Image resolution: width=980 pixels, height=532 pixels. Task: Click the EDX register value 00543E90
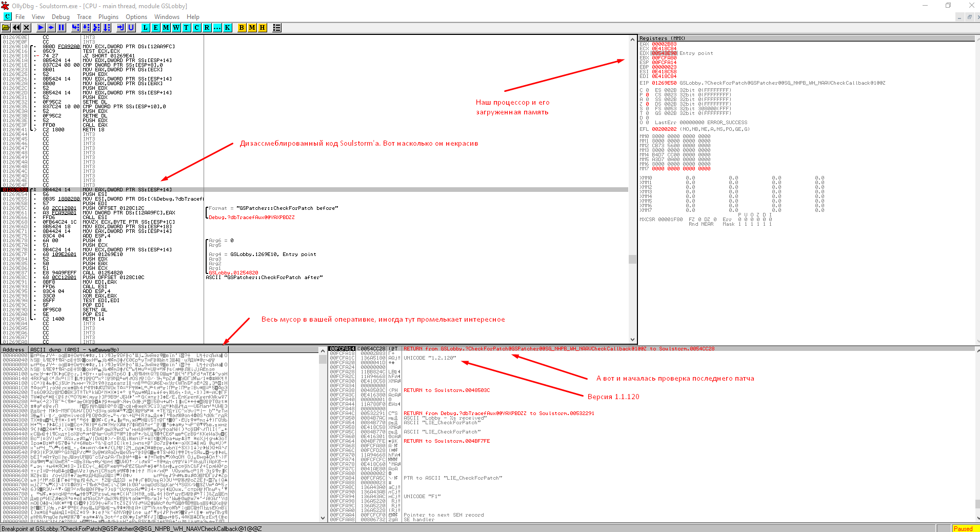pos(664,53)
